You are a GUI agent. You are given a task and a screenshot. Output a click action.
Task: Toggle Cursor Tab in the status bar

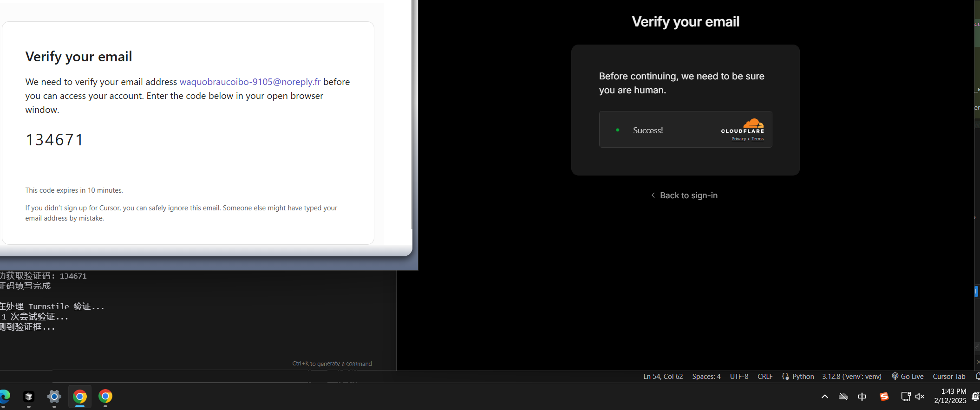click(x=949, y=377)
